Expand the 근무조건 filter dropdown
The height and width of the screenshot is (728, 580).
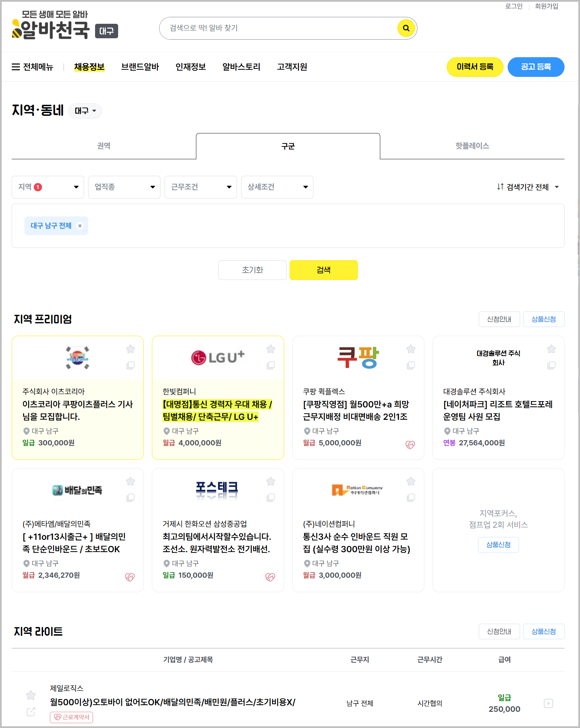tap(201, 187)
